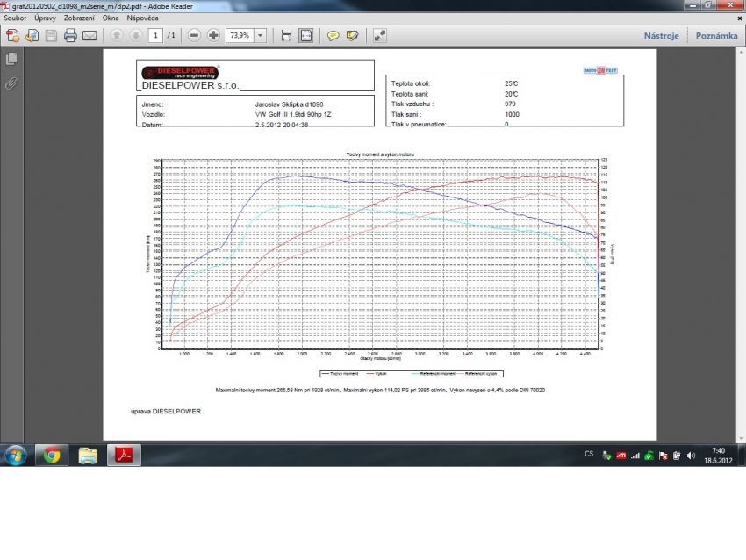Show attachments paperclip panel in sidebar
This screenshot has height=560, width=746.
[x=11, y=83]
